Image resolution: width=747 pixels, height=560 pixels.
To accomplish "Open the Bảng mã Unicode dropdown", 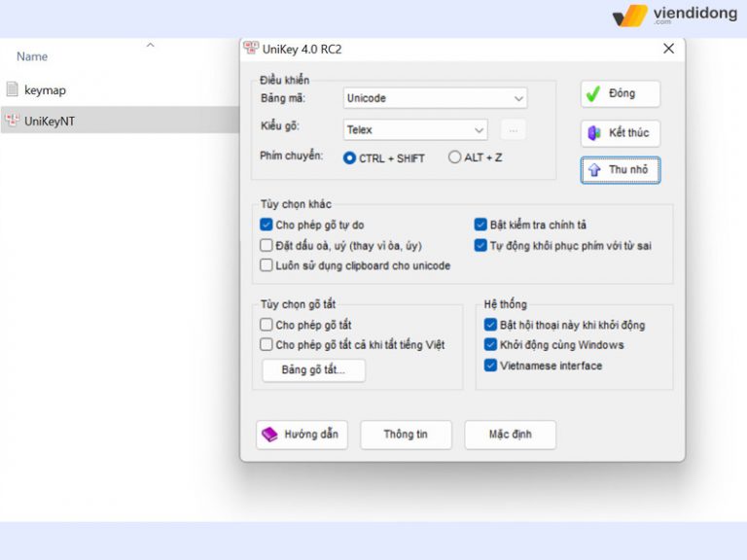I will coord(435,98).
